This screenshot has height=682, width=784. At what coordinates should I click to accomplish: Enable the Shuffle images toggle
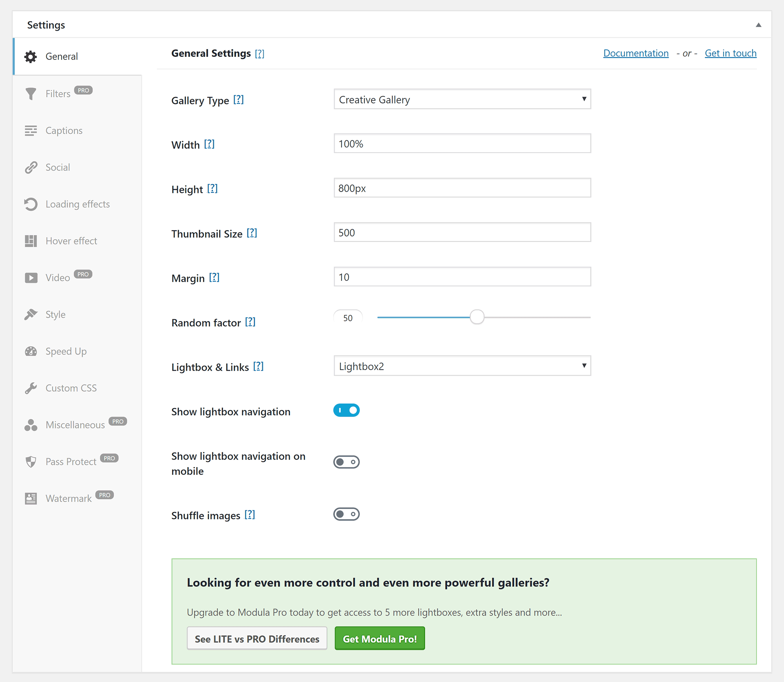tap(347, 514)
